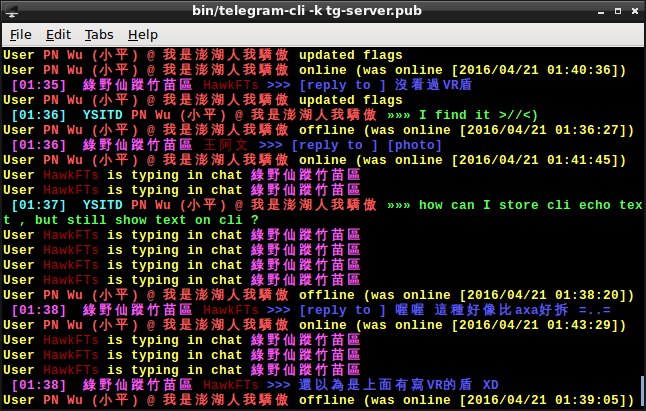Open the File menu
The image size is (646, 411).
click(x=21, y=35)
